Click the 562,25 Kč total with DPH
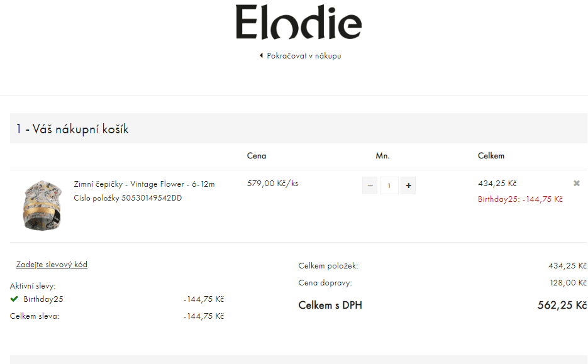Screen dimensions: 588x364 [562, 306]
